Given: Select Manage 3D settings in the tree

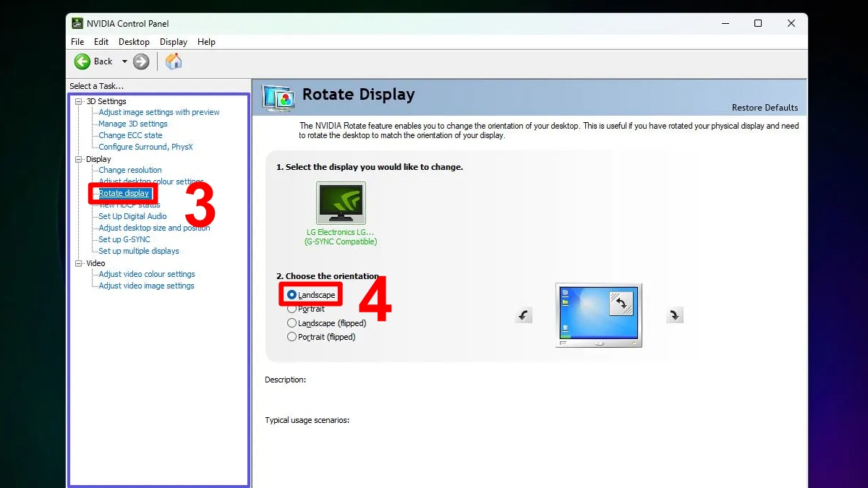Looking at the screenshot, I should (x=133, y=124).
